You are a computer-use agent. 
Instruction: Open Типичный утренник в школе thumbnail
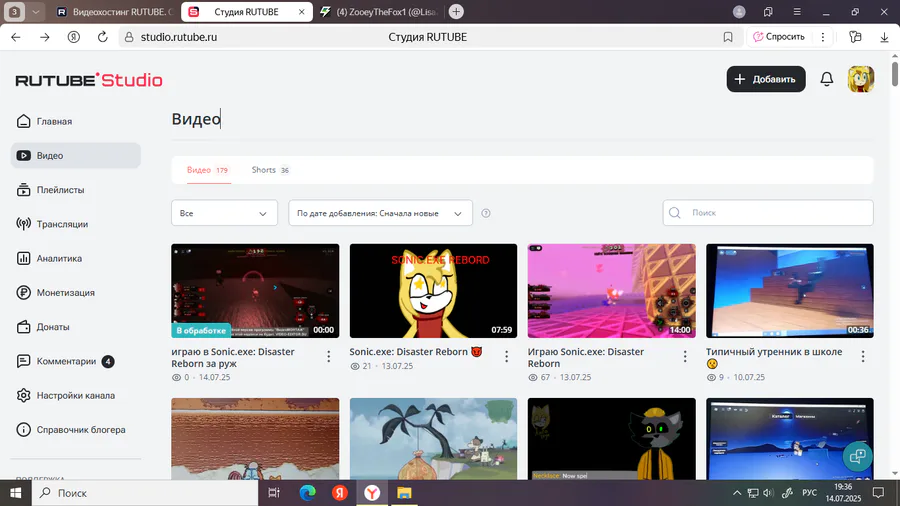pyautogui.click(x=790, y=291)
